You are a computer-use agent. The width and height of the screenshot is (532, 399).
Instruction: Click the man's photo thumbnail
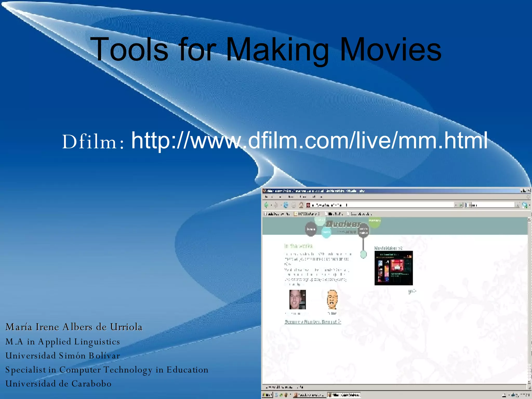pyautogui.click(x=297, y=300)
